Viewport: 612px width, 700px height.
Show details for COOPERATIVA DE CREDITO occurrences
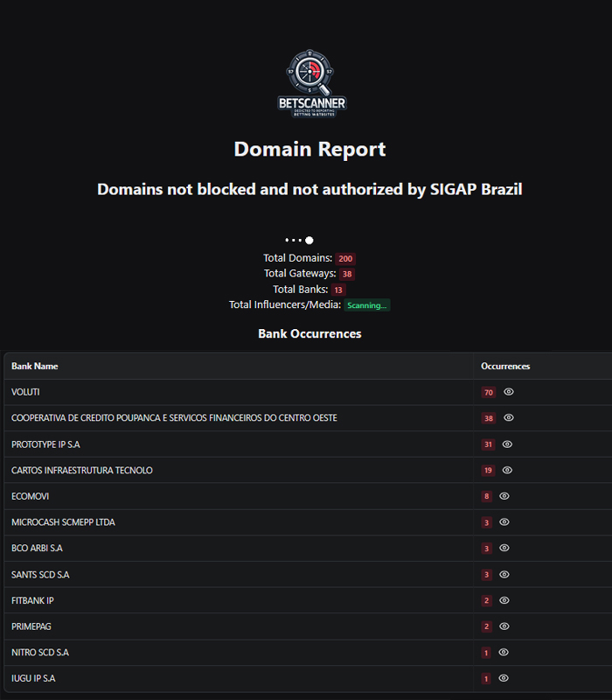click(x=509, y=417)
